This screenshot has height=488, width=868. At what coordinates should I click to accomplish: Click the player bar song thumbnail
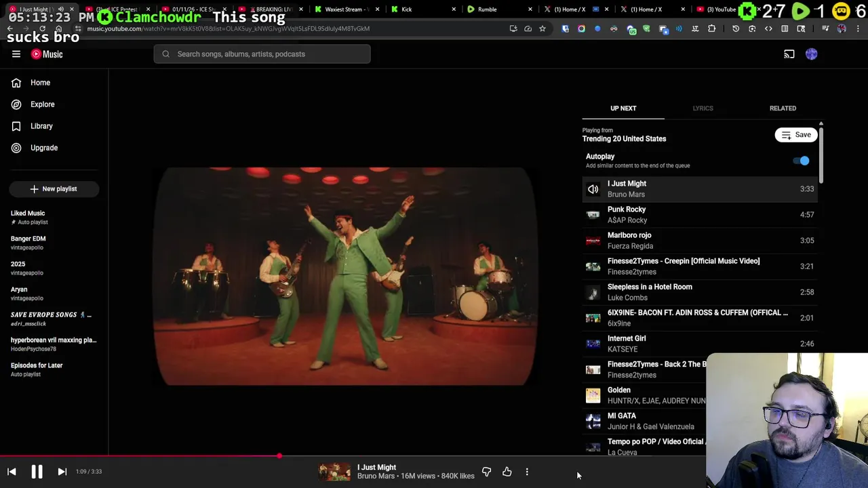pos(335,472)
